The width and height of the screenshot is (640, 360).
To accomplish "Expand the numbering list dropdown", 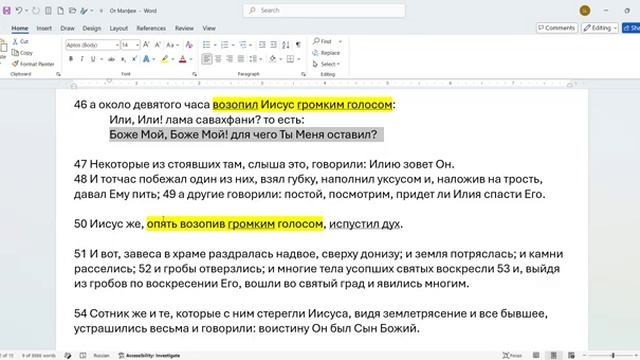I will [233, 45].
